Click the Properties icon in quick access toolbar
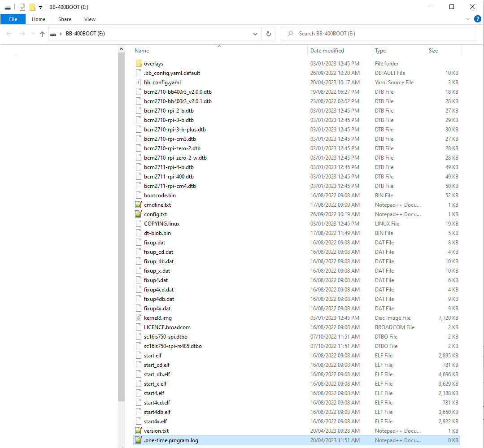The height and width of the screenshot is (448, 484). coord(22,7)
